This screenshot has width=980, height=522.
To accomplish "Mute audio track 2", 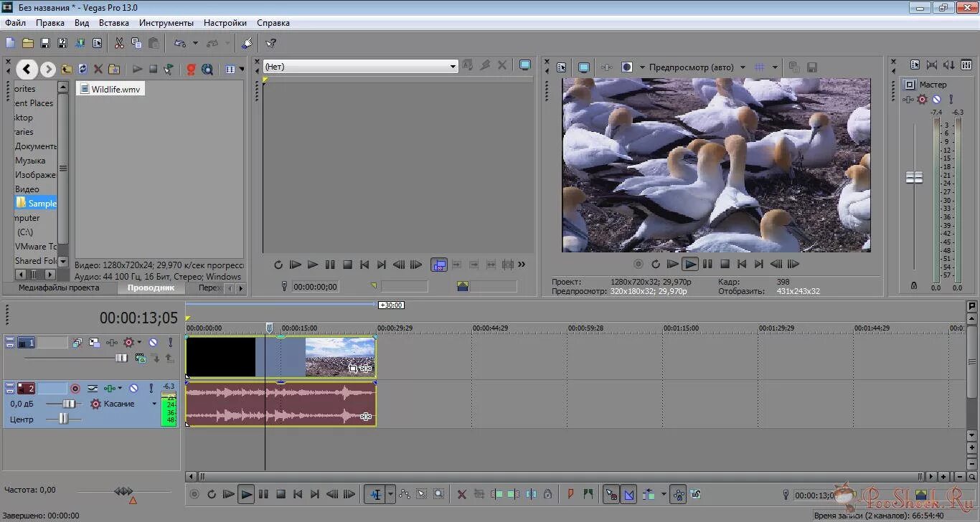I will point(135,388).
